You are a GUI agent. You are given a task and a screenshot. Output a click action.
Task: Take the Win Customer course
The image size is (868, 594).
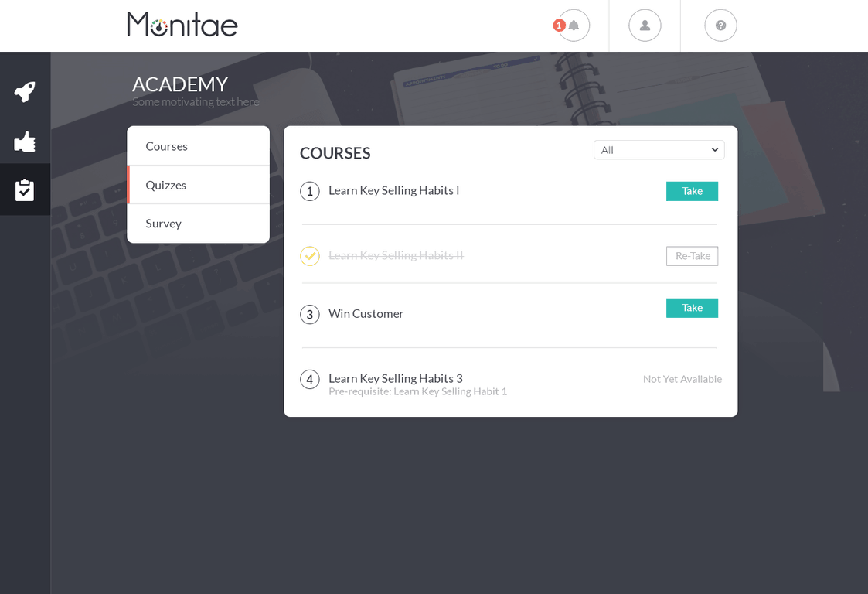coord(692,308)
